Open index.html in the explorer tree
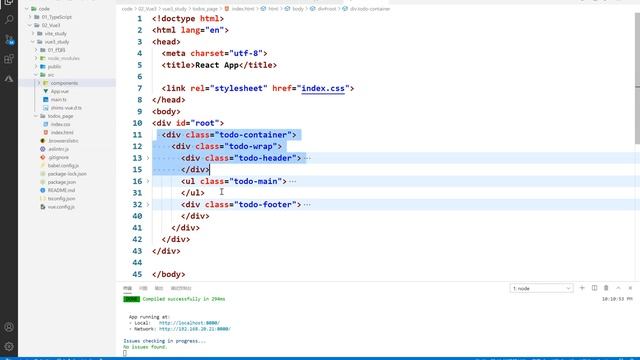The width and height of the screenshot is (640, 360). coord(62,133)
